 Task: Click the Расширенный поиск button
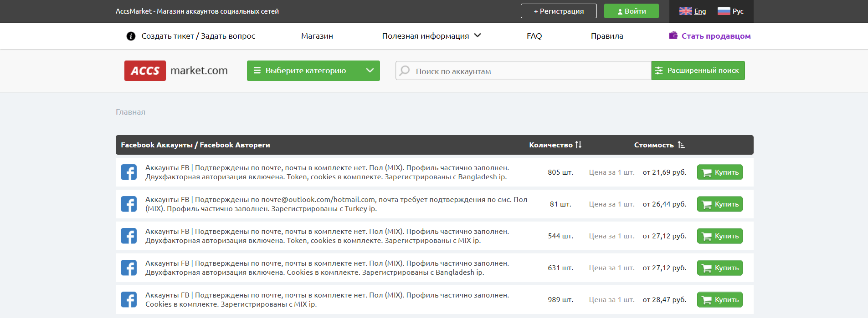698,71
